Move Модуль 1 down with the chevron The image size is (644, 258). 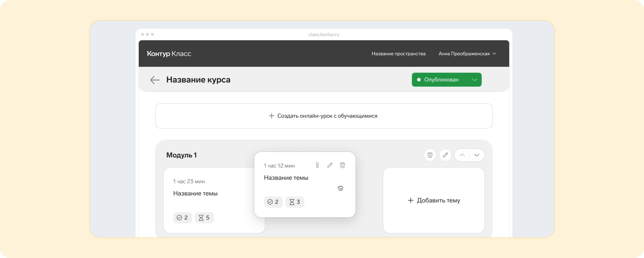tap(477, 155)
